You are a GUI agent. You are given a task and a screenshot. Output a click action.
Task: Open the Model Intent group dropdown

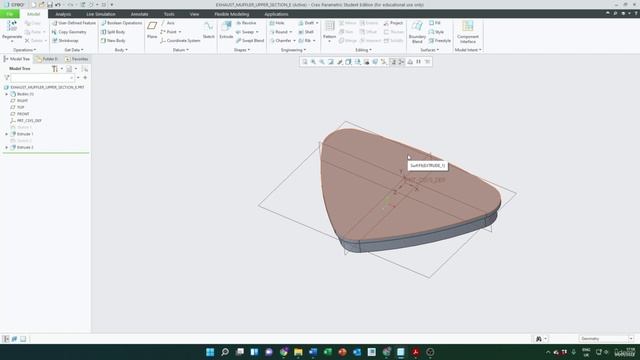click(468, 50)
